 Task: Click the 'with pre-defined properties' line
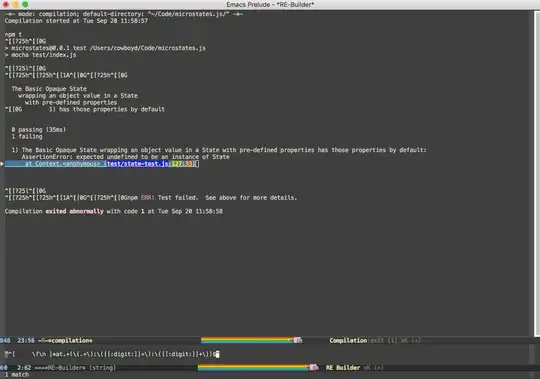click(71, 103)
